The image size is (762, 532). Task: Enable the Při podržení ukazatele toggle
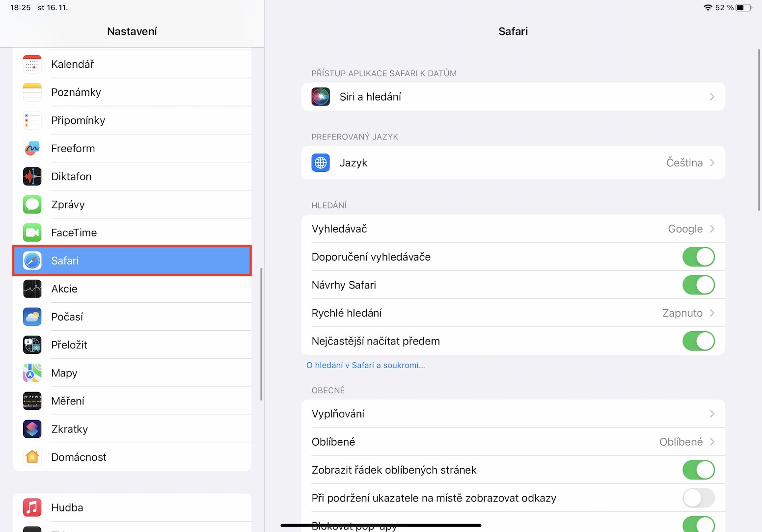(698, 498)
